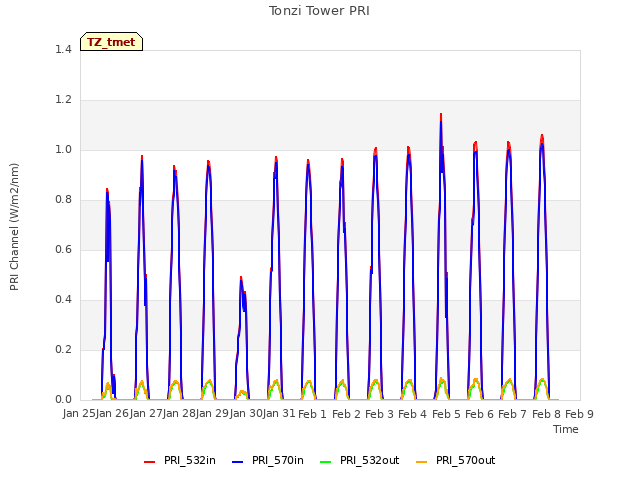Click the Jan 30 x-axis label
Image resolution: width=640 pixels, height=480 pixels.
[x=246, y=414]
